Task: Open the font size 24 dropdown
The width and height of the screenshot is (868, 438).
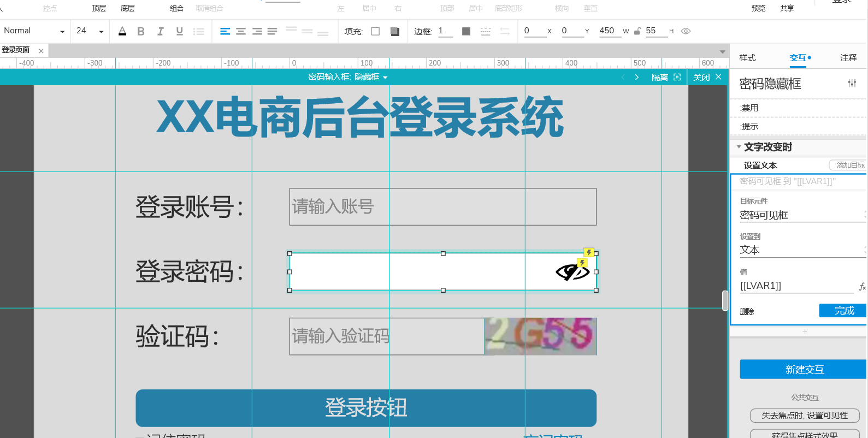Action: [90, 31]
